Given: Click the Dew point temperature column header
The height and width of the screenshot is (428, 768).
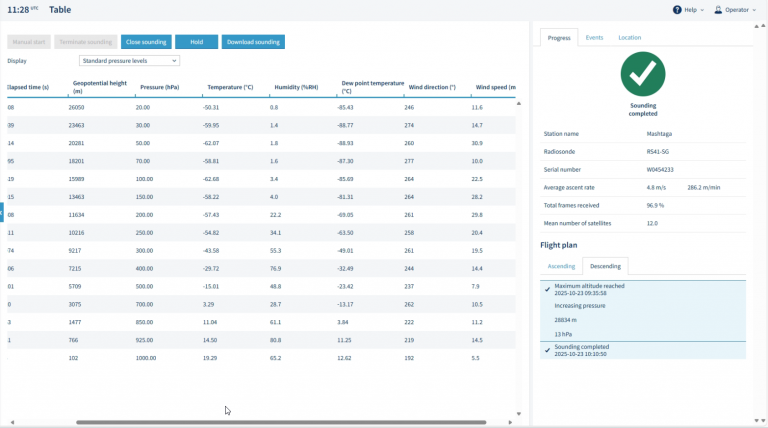Looking at the screenshot, I should tap(372, 87).
